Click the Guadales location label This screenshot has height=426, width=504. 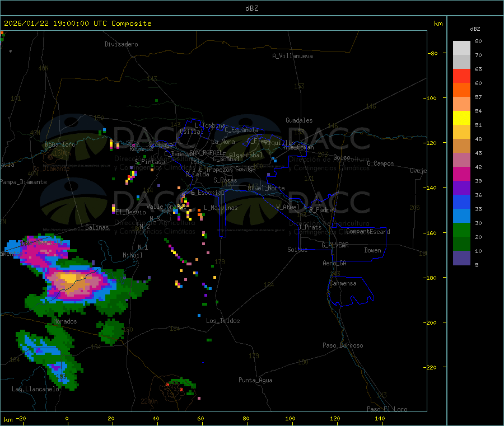(x=299, y=120)
